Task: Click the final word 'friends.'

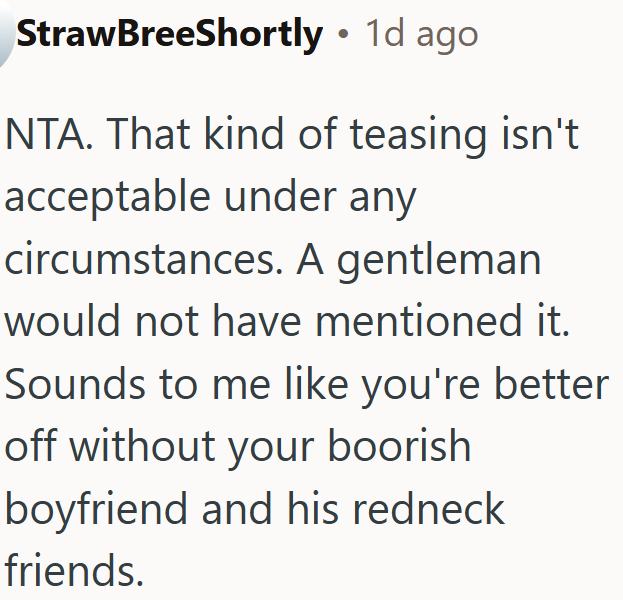Action: coord(74,571)
